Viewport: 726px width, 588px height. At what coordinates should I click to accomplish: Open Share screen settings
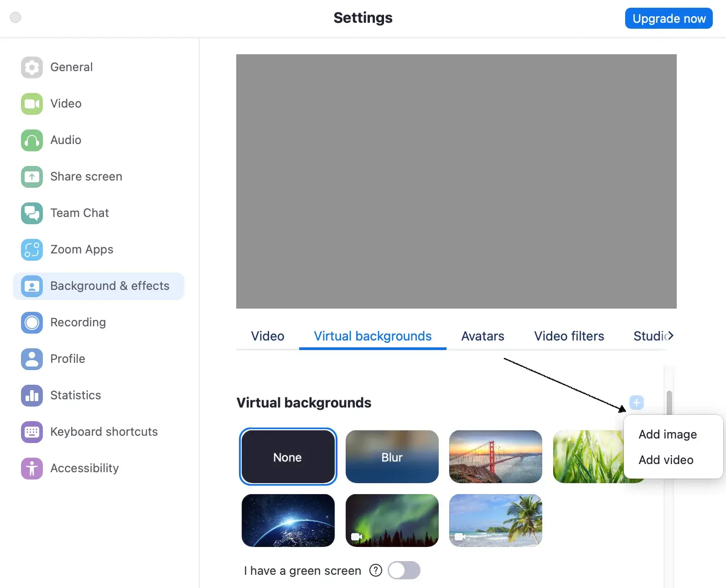99,177
